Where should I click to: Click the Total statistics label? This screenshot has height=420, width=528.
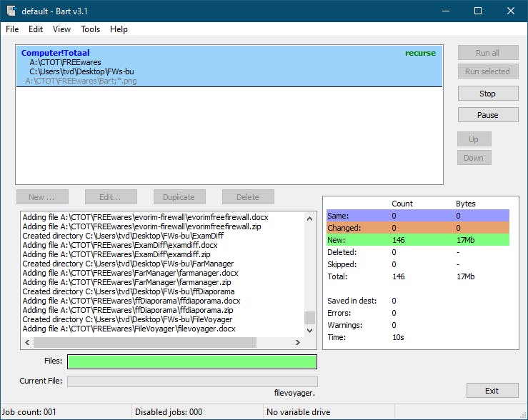337,276
